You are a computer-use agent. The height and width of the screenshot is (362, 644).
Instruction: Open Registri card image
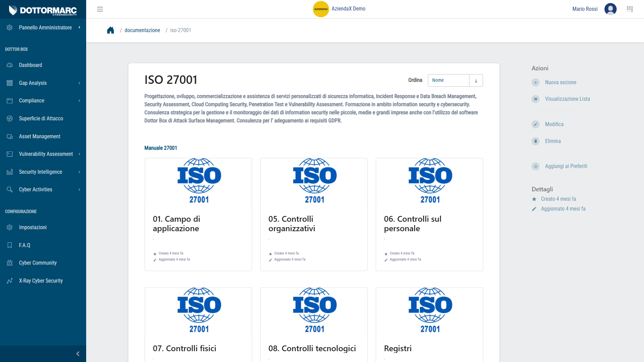tap(429, 311)
